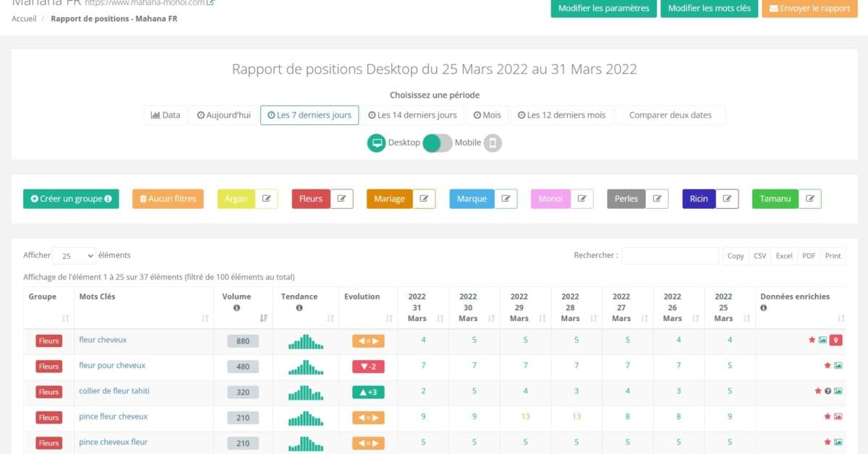
Task: Sort by the 28 Mars 2022 column
Action: pos(594,318)
